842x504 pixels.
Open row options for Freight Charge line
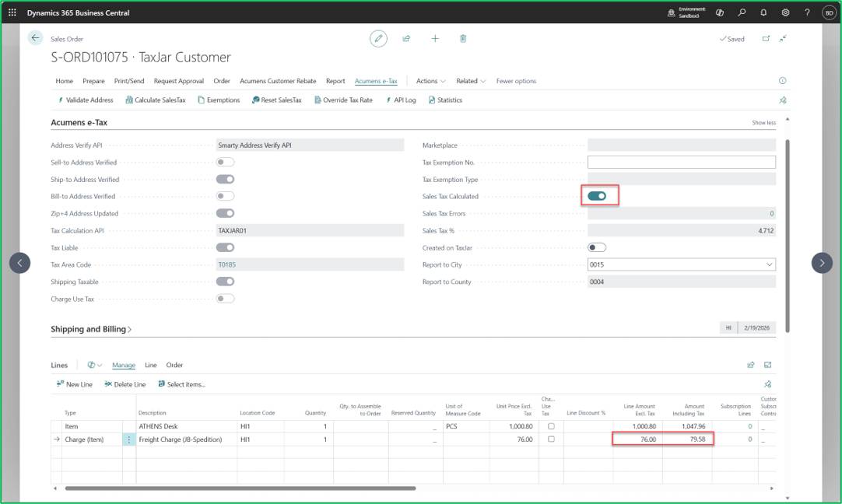129,439
